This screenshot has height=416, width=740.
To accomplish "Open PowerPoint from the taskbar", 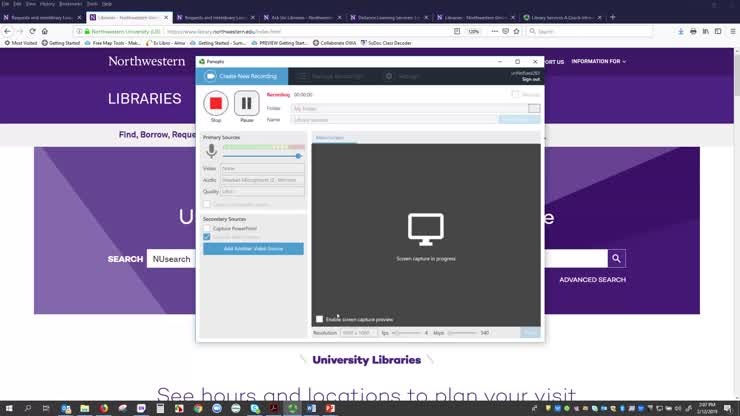I will coord(330,408).
